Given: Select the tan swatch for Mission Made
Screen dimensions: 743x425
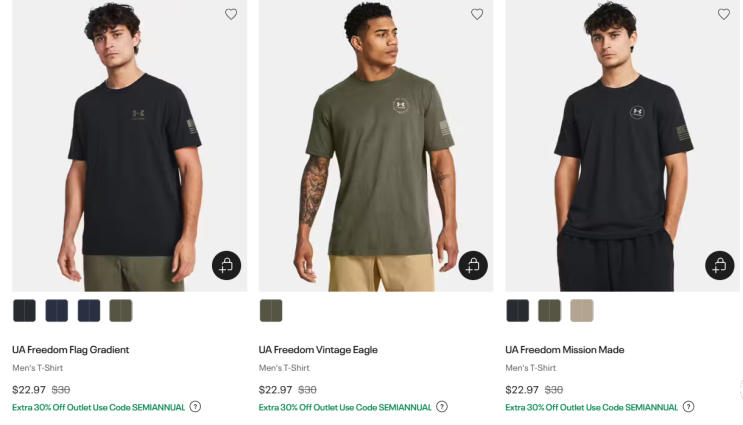Looking at the screenshot, I should click(582, 311).
